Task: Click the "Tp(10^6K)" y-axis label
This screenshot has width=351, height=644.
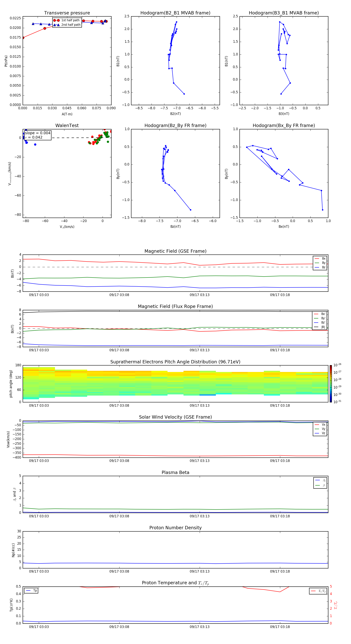Action: pyautogui.click(x=11, y=605)
